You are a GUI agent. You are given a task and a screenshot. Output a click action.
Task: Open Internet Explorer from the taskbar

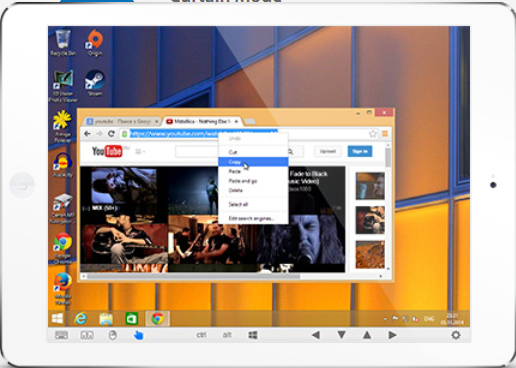point(80,319)
